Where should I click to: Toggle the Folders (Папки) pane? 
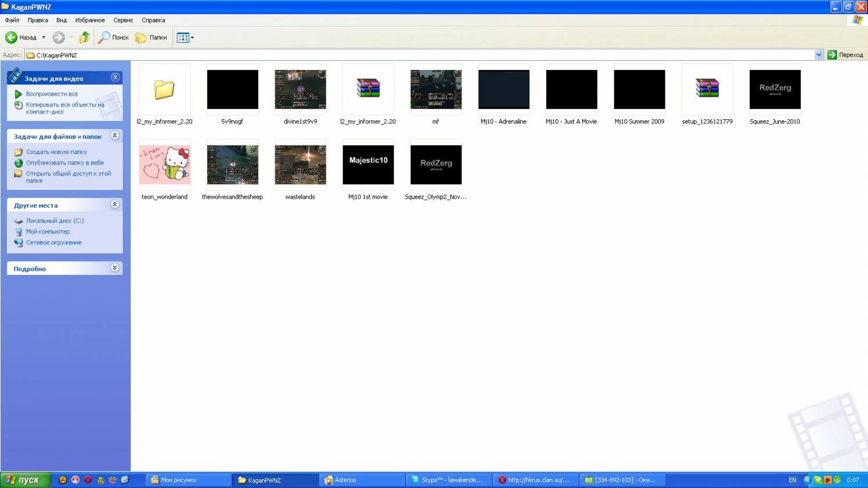point(152,38)
